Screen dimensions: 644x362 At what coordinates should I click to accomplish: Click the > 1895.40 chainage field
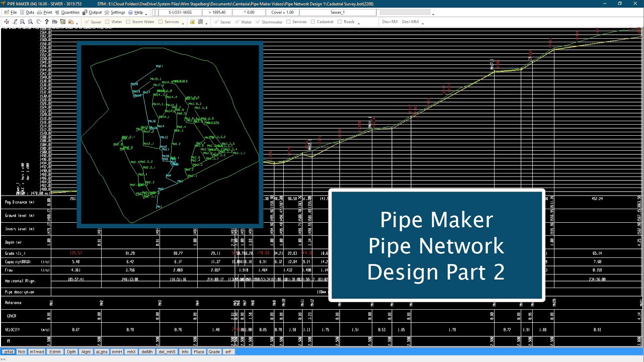click(217, 12)
